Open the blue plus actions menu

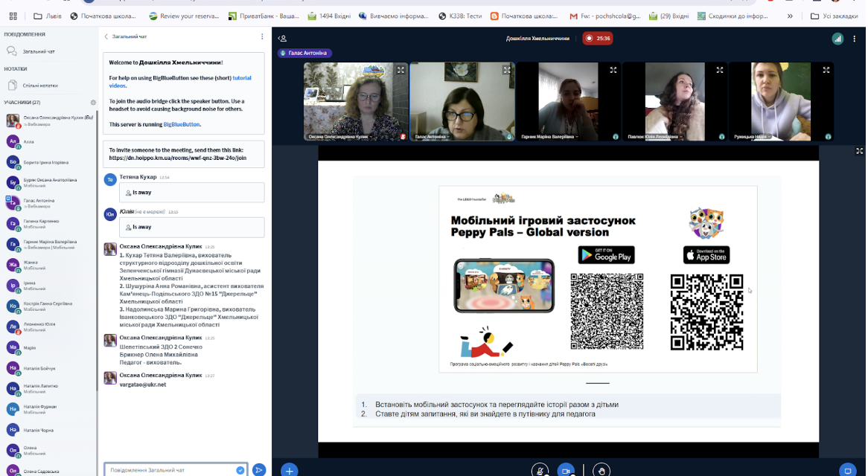click(x=290, y=471)
